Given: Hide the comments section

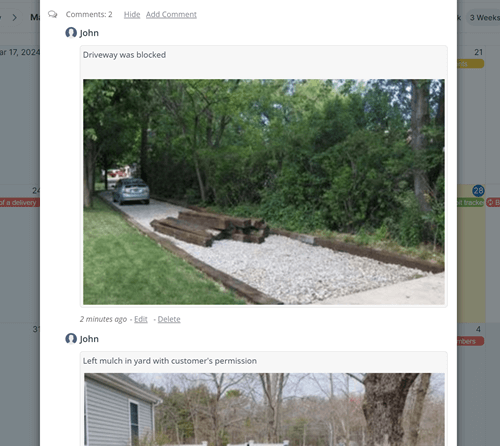Looking at the screenshot, I should pyautogui.click(x=132, y=15).
